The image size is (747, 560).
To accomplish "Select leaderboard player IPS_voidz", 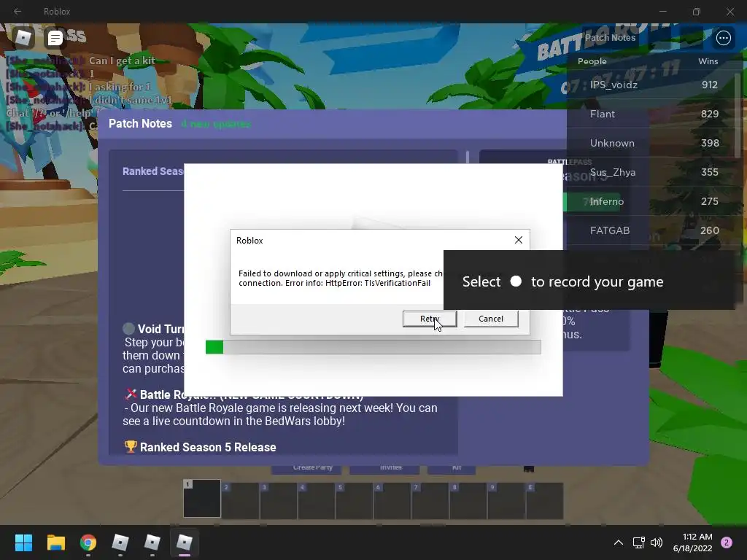I will pos(614,85).
